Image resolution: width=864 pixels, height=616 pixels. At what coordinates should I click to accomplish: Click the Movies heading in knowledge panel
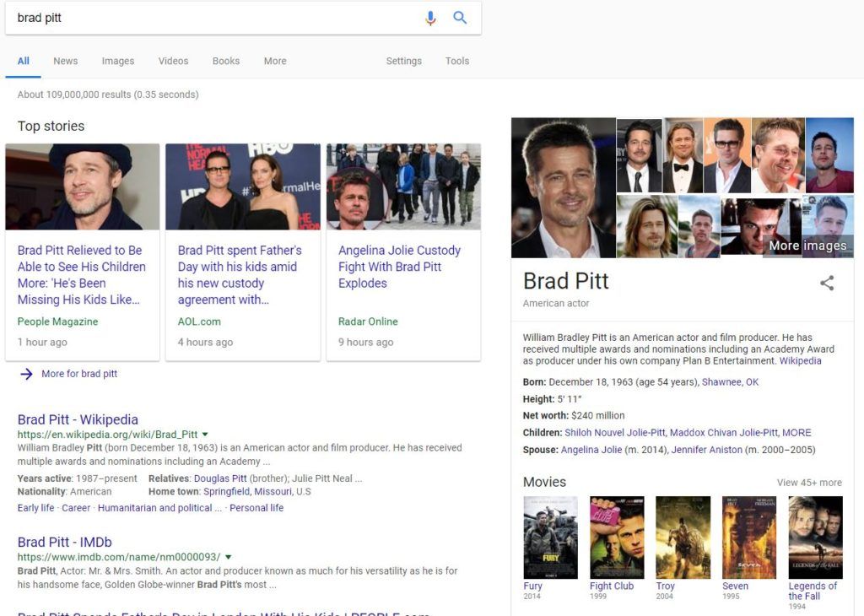[x=544, y=482]
